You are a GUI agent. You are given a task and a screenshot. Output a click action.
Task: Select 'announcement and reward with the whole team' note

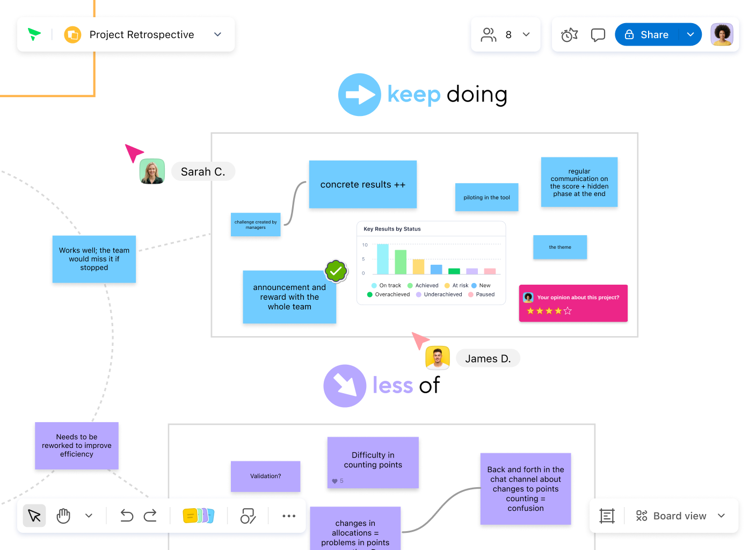289,297
